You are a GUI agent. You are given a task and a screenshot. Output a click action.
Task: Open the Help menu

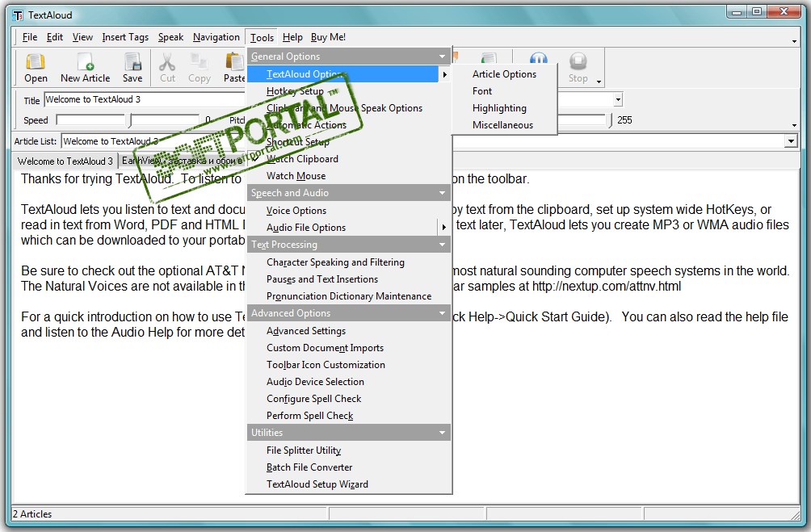[292, 37]
